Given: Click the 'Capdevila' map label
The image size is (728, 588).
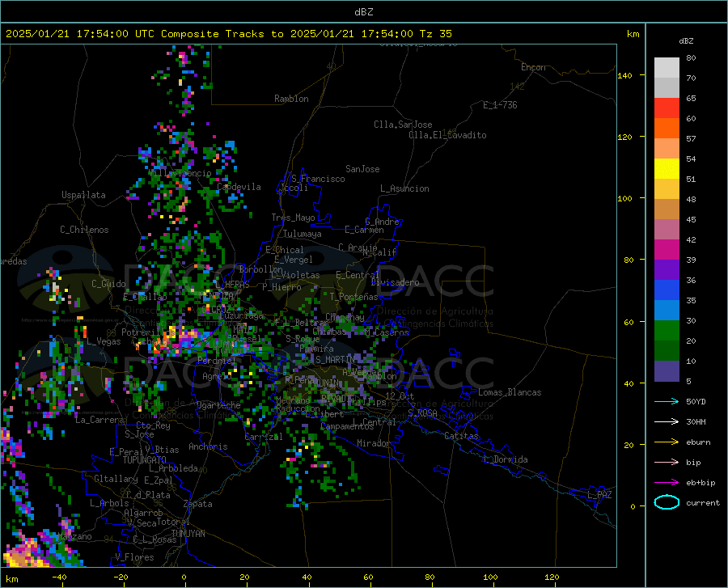Looking at the screenshot, I should [239, 187].
